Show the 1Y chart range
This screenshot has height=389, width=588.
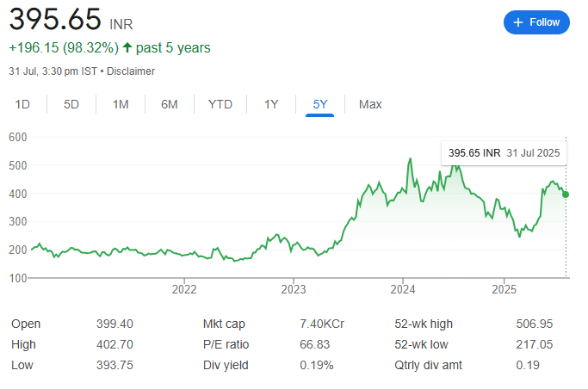point(271,104)
